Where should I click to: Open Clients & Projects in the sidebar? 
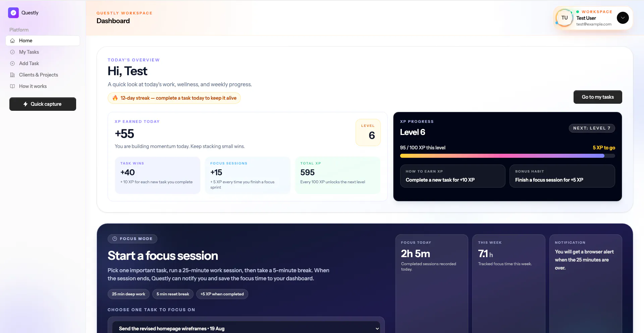(x=43, y=75)
